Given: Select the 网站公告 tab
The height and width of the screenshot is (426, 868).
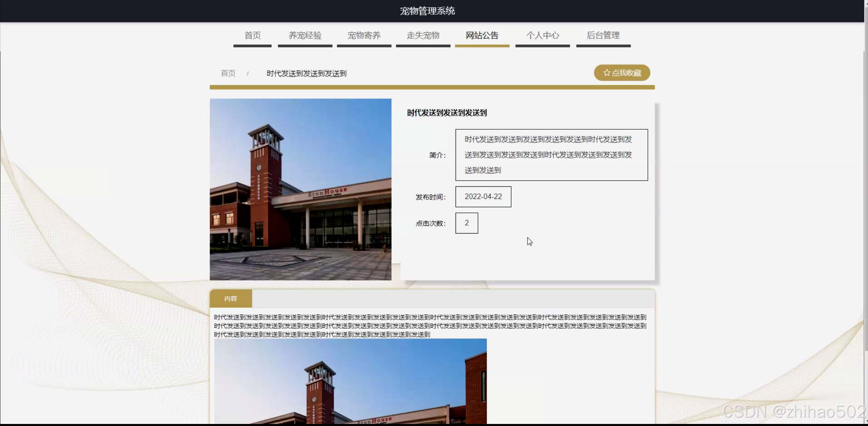Looking at the screenshot, I should (482, 36).
